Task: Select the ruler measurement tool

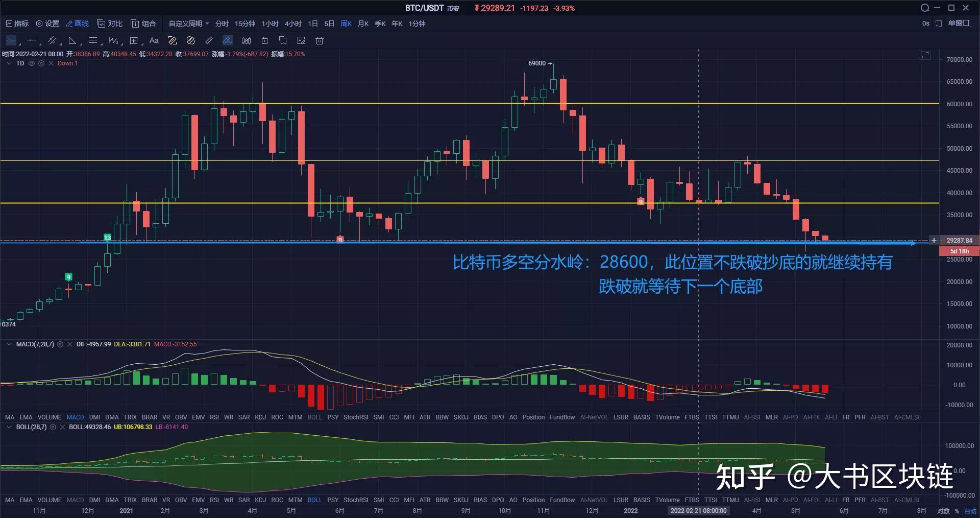Action: [x=208, y=40]
